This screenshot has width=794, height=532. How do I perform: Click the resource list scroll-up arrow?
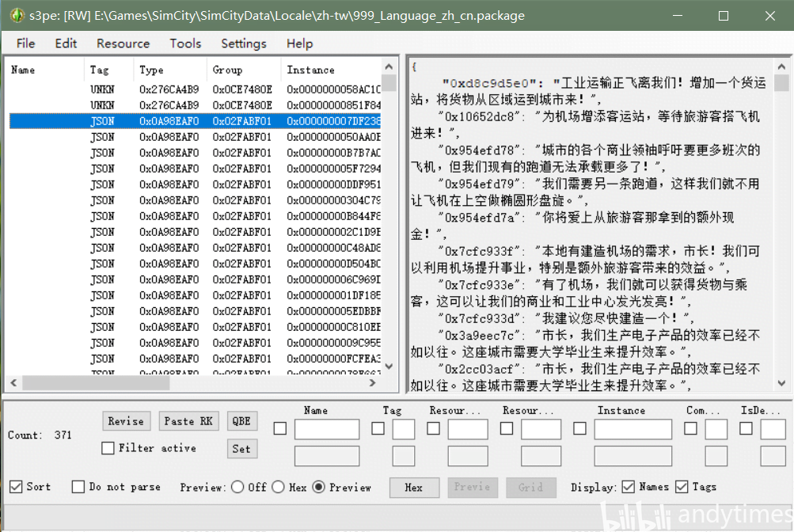tap(389, 66)
